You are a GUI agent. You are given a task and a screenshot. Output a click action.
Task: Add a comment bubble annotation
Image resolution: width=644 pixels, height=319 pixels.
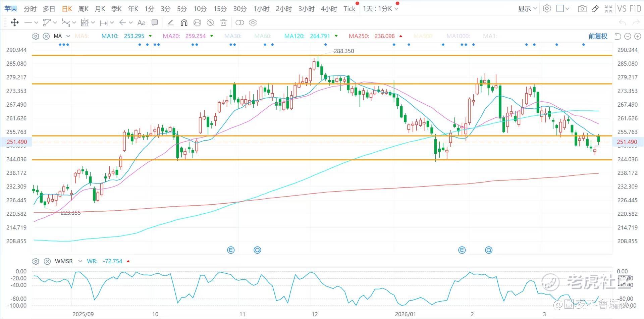155,22
